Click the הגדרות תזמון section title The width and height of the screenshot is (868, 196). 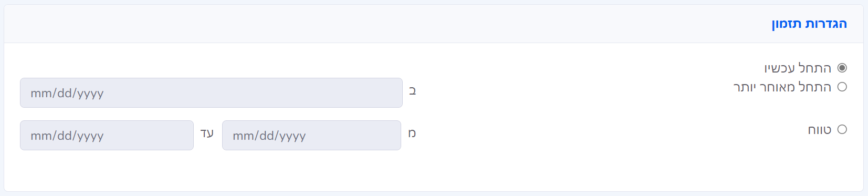coord(809,24)
